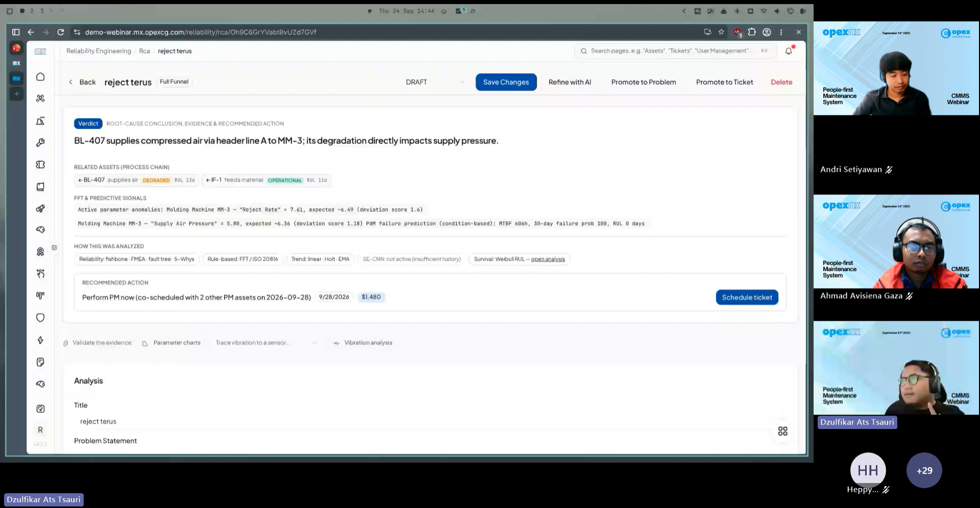This screenshot has width=980, height=508.
Task: Select the wrench maintenance sidebar icon
Action: [40, 143]
